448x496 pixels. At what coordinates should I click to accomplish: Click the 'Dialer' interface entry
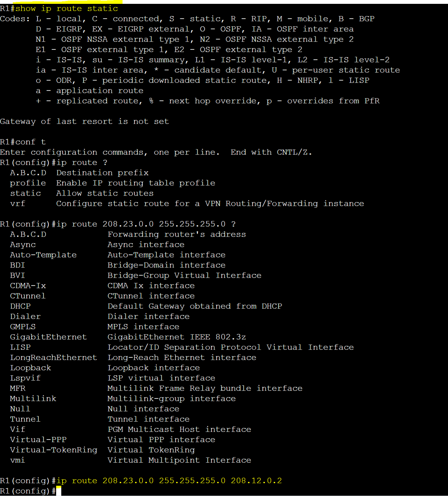(x=25, y=316)
